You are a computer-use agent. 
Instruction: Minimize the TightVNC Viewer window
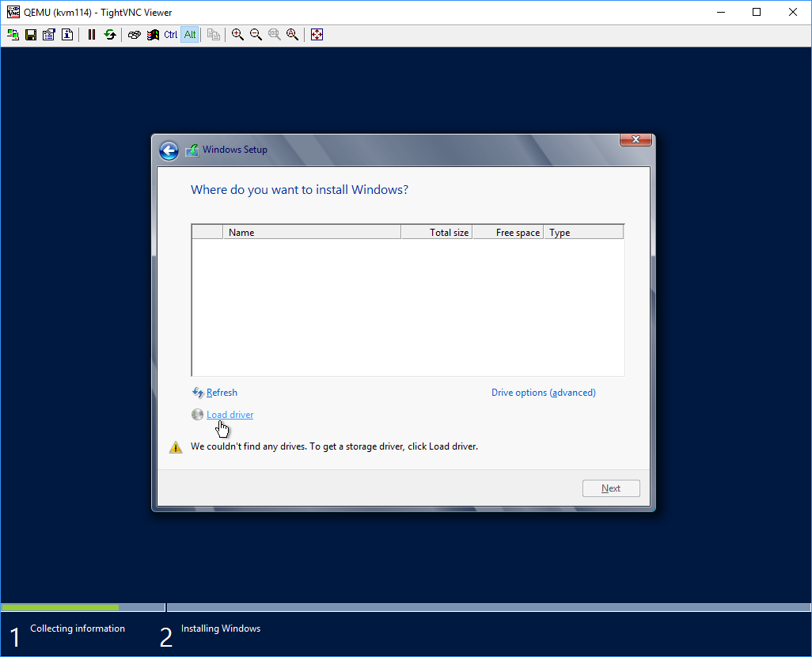pyautogui.click(x=721, y=12)
